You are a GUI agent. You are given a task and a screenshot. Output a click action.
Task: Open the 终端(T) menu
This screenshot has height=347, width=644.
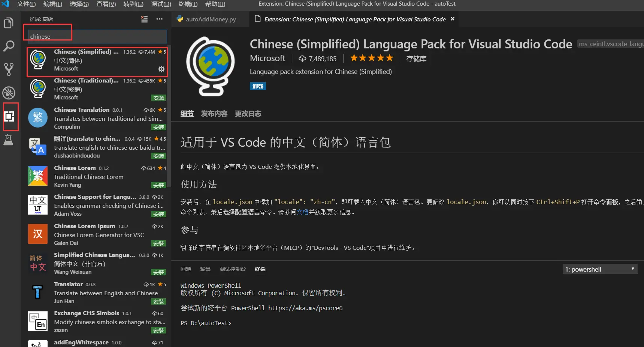point(188,4)
